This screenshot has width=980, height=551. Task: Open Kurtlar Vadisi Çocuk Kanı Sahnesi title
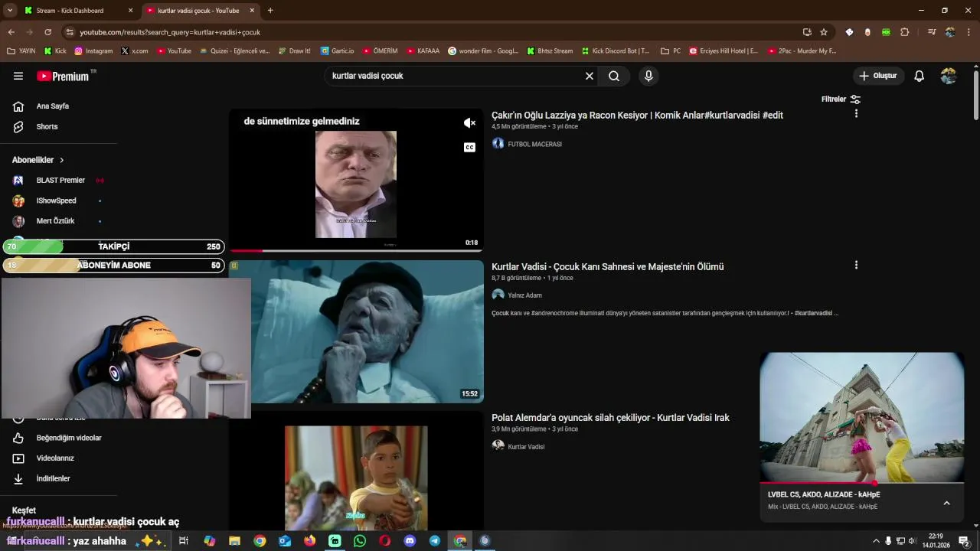pyautogui.click(x=607, y=267)
